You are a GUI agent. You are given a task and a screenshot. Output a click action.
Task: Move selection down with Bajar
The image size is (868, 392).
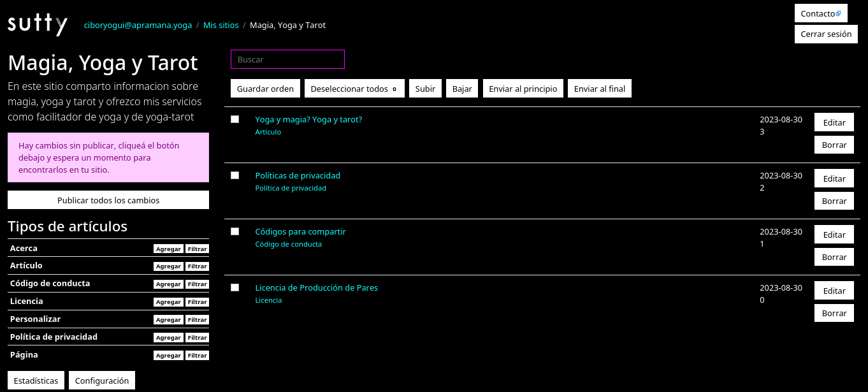pos(462,89)
